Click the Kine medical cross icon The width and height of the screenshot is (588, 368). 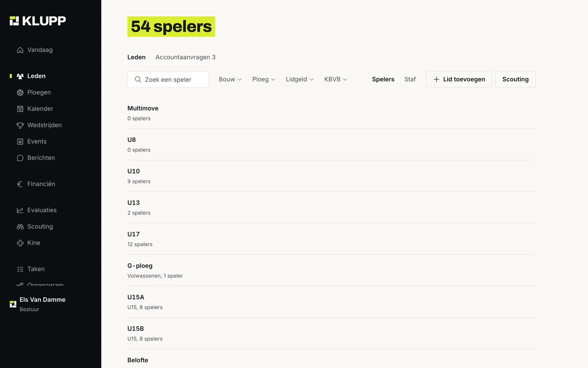point(20,243)
